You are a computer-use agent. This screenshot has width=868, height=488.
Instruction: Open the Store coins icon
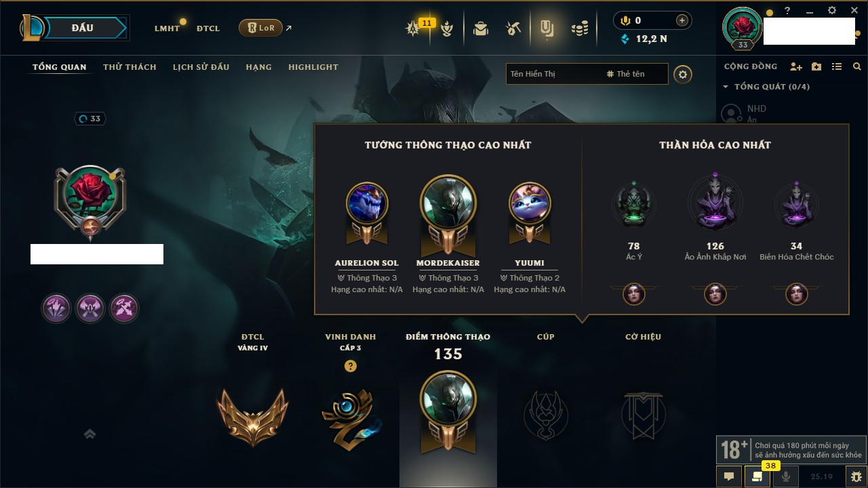(x=579, y=28)
